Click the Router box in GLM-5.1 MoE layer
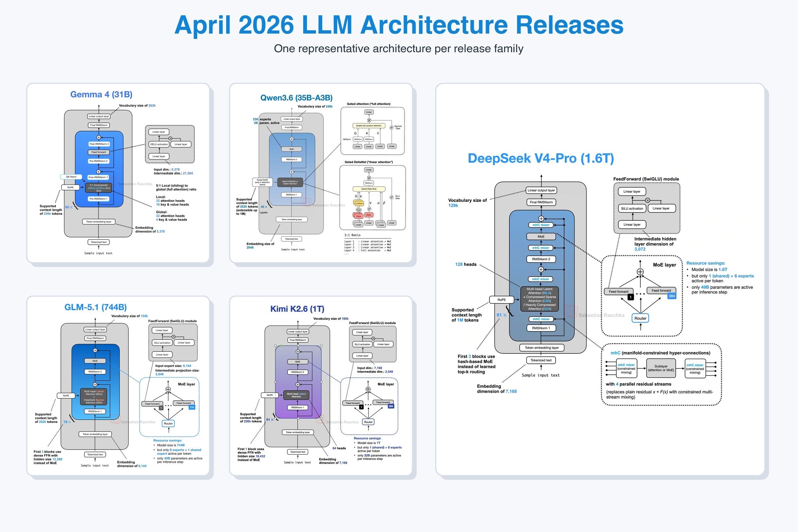Image resolution: width=798 pixels, height=532 pixels. pyautogui.click(x=168, y=423)
